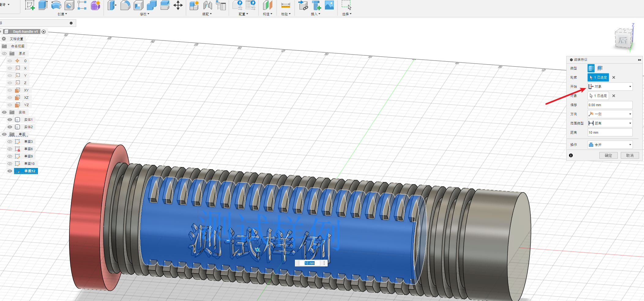Select the Move/Copy cross-arrow tool
Screen dimensions: 644x301
178,5
